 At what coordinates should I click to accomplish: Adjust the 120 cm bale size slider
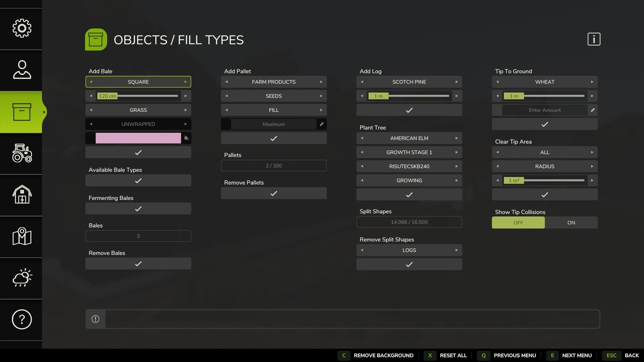[x=138, y=96]
